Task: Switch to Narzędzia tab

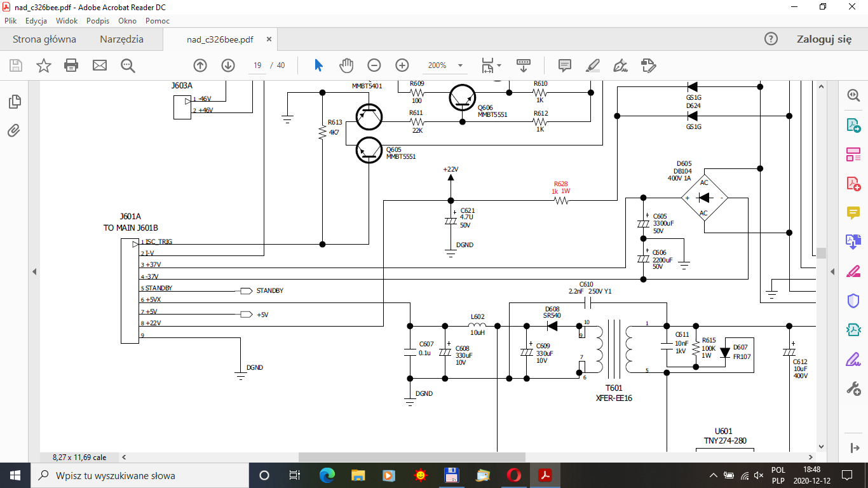Action: [x=121, y=39]
